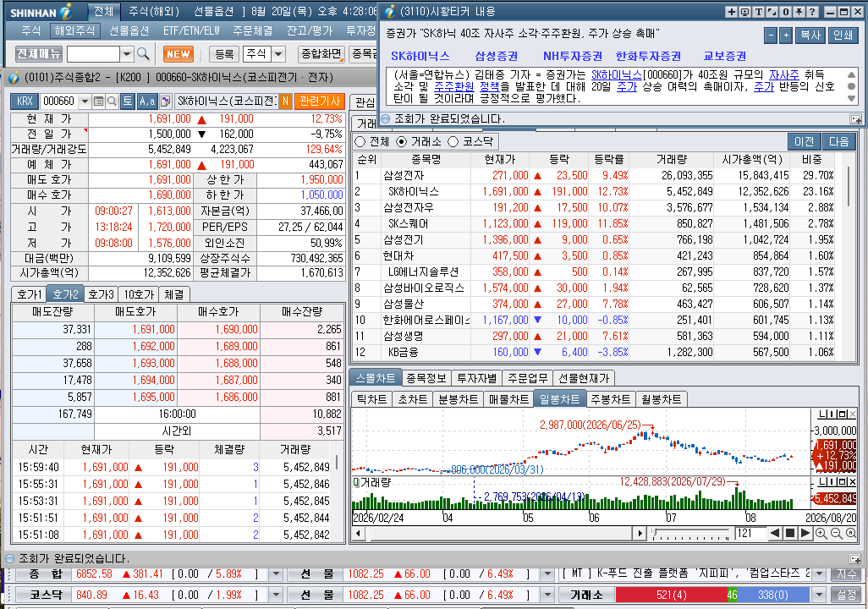Click the plus icon in 시황티커 title bar
This screenshot has width=868, height=609.
[x=731, y=12]
